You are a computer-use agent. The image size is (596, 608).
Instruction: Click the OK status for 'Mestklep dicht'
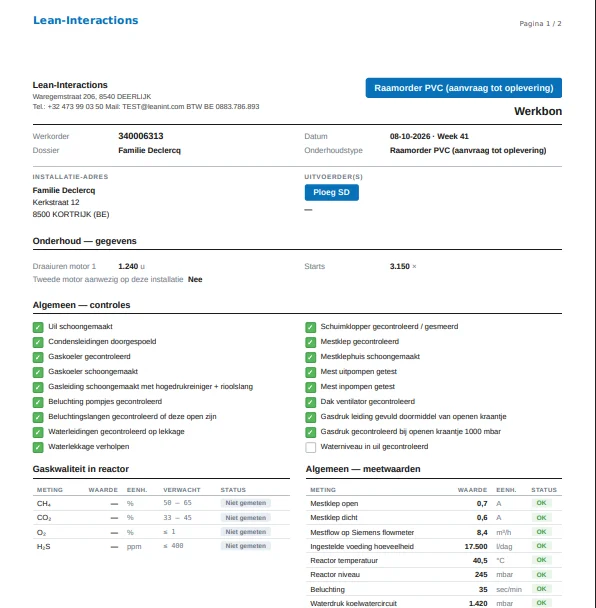pyautogui.click(x=541, y=518)
